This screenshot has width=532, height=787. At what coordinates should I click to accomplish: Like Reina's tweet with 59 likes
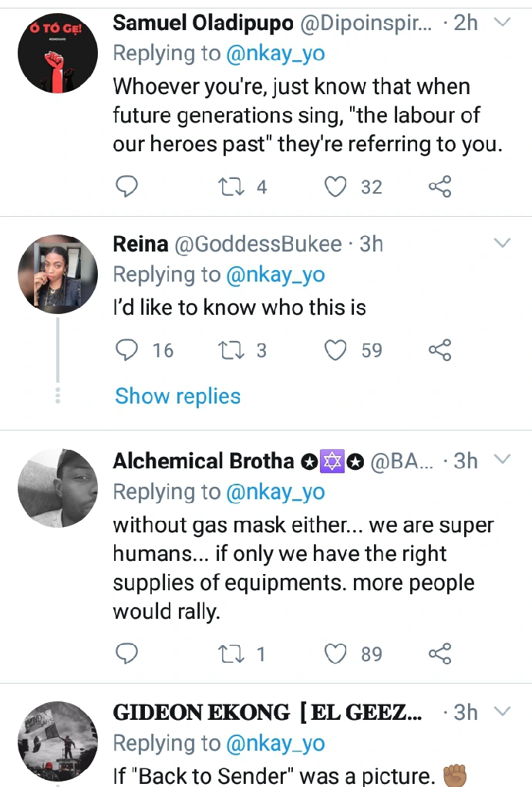(335, 350)
